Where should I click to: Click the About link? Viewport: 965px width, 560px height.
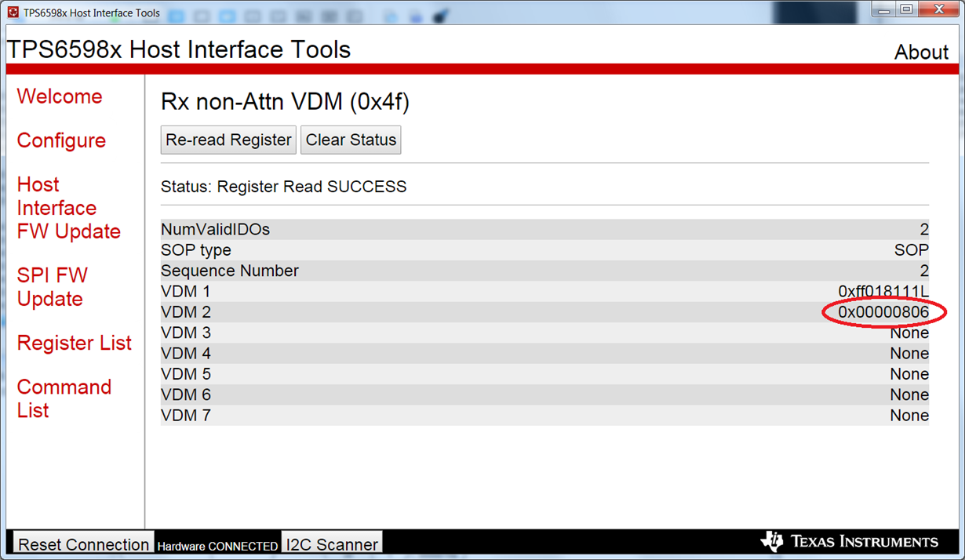(x=922, y=52)
